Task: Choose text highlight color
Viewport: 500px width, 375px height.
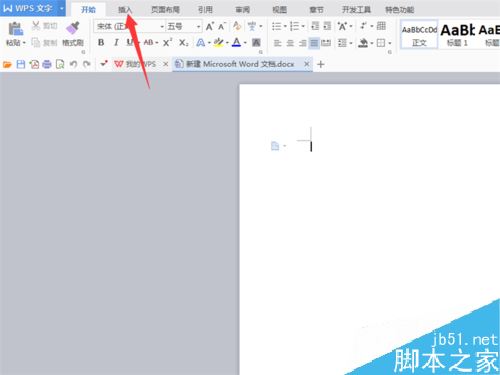Action: (219, 43)
